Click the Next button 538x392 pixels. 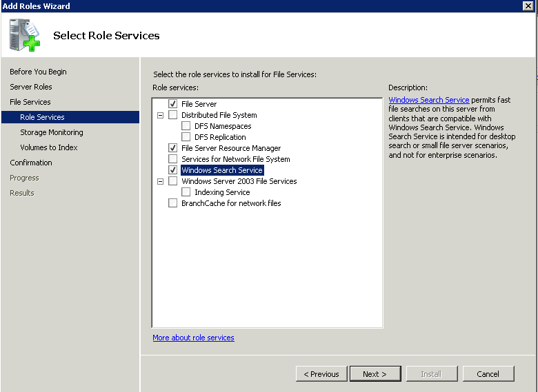point(375,373)
